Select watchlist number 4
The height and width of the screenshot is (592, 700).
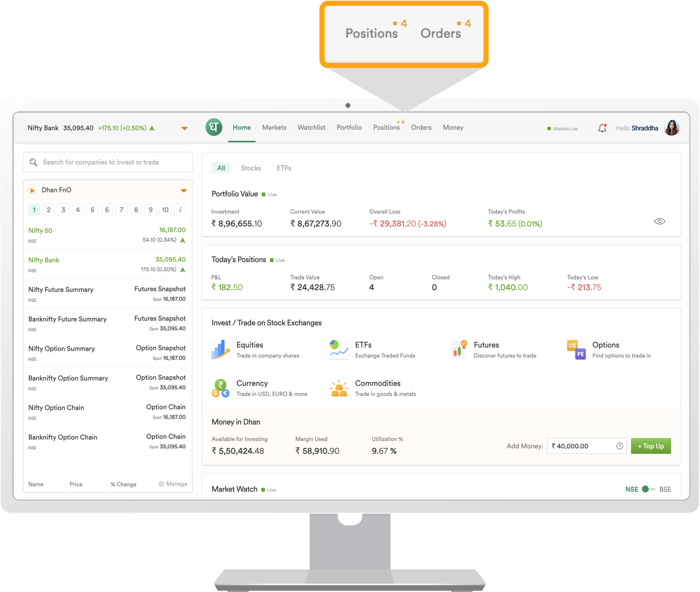[78, 210]
